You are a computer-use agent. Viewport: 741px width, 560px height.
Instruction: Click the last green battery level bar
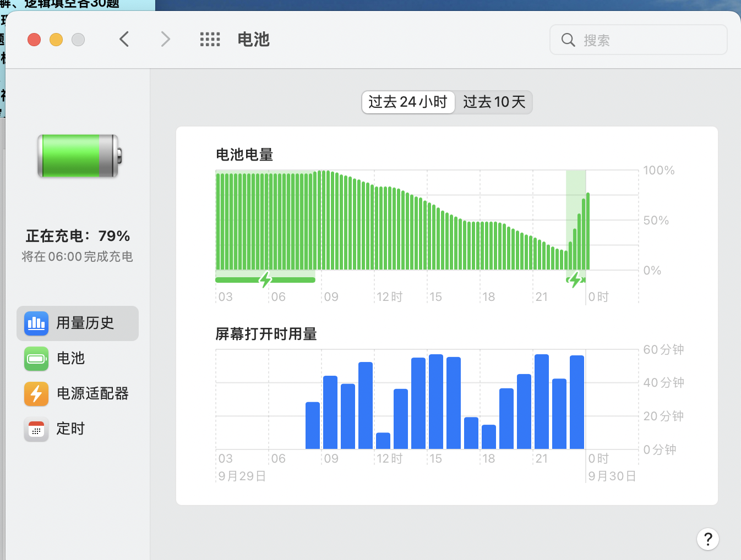[x=588, y=231]
